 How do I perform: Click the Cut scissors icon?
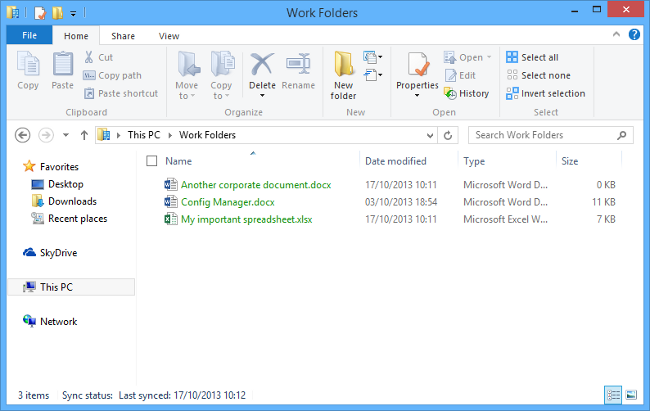coord(89,57)
